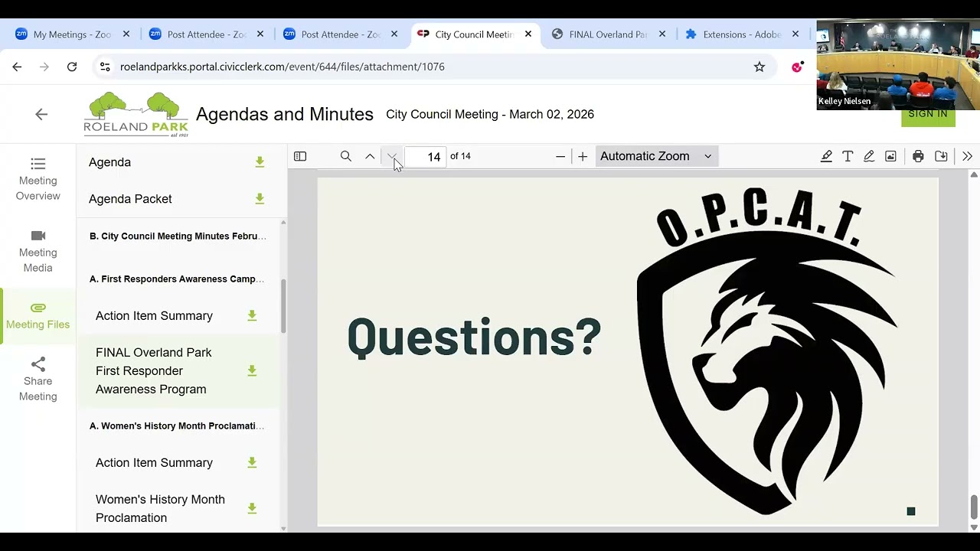Zoom out with the minus icon
980x551 pixels.
[560, 156]
